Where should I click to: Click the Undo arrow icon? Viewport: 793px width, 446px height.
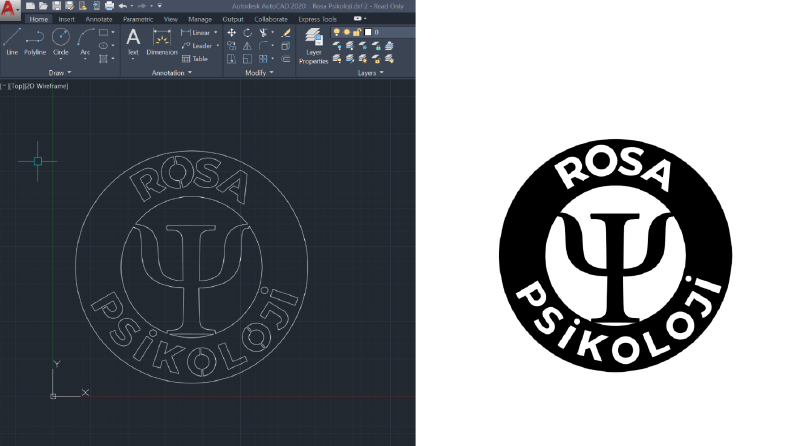coord(123,6)
